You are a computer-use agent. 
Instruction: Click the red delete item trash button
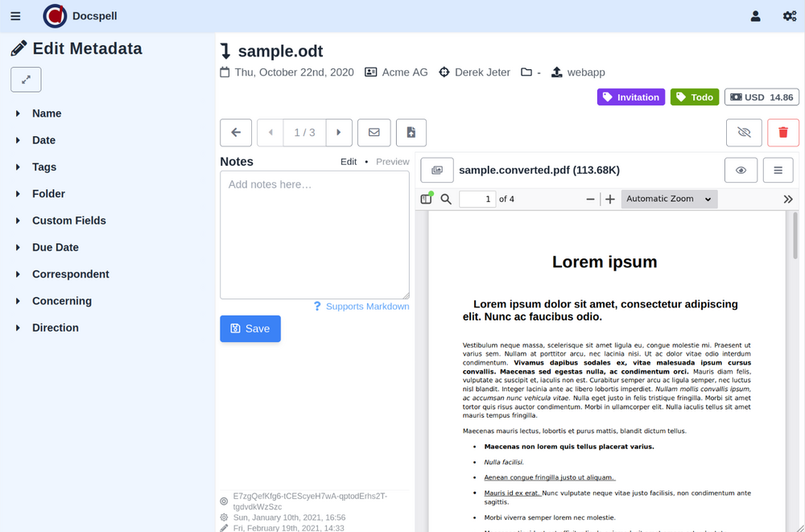[x=782, y=133]
